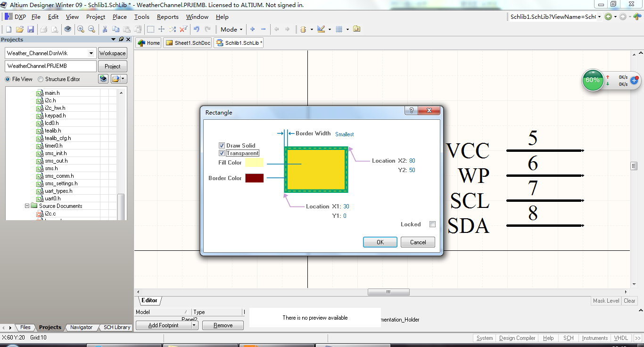Click the Border Width Smallest link
The width and height of the screenshot is (644, 347).
pos(344,134)
